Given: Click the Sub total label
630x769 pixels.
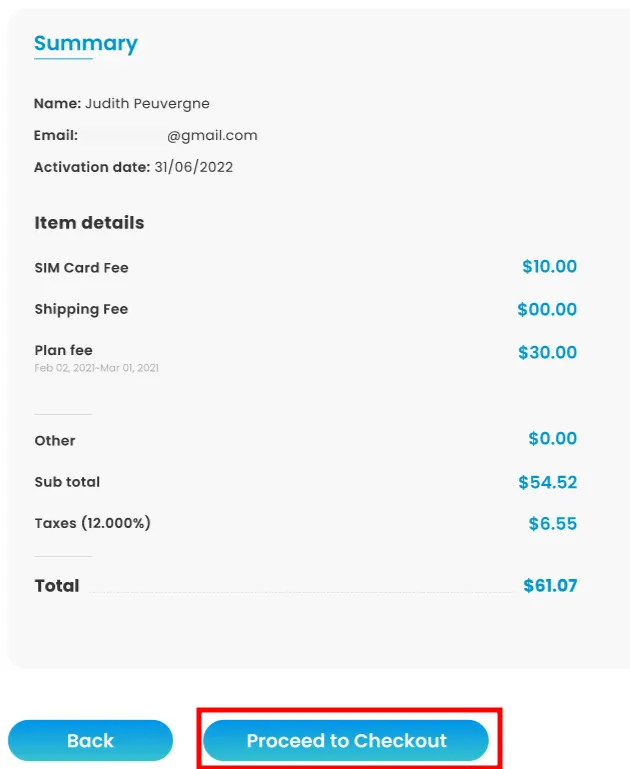Looking at the screenshot, I should [x=67, y=482].
